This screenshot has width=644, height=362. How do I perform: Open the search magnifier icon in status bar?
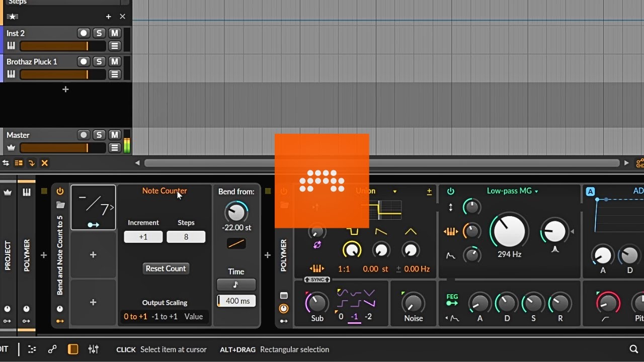point(634,349)
